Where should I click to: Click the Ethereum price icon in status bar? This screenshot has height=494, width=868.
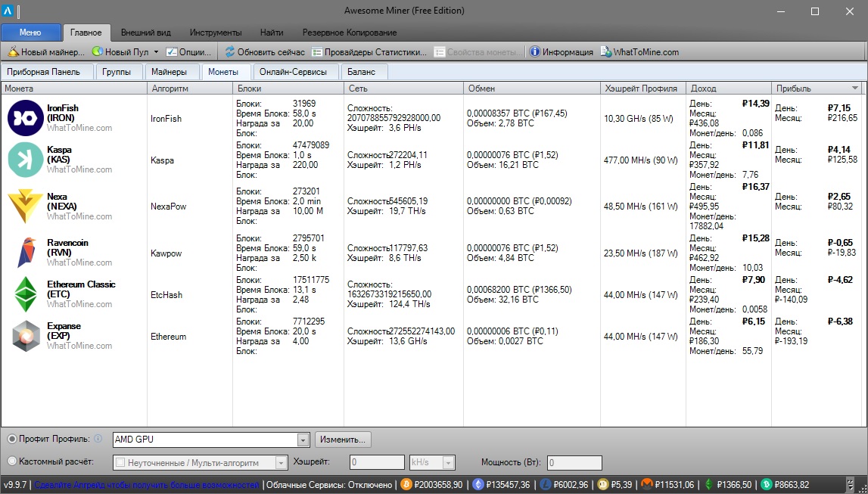pos(478,485)
